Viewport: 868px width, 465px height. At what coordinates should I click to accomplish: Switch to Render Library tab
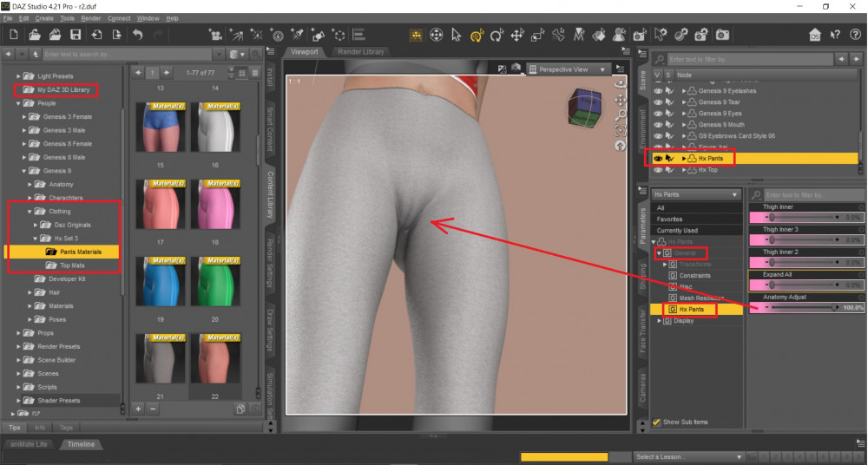click(361, 51)
